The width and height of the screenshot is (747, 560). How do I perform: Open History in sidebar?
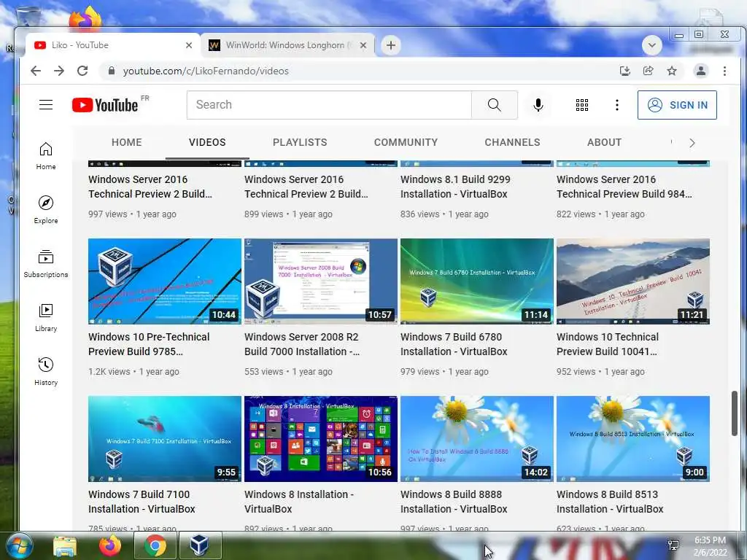46,372
